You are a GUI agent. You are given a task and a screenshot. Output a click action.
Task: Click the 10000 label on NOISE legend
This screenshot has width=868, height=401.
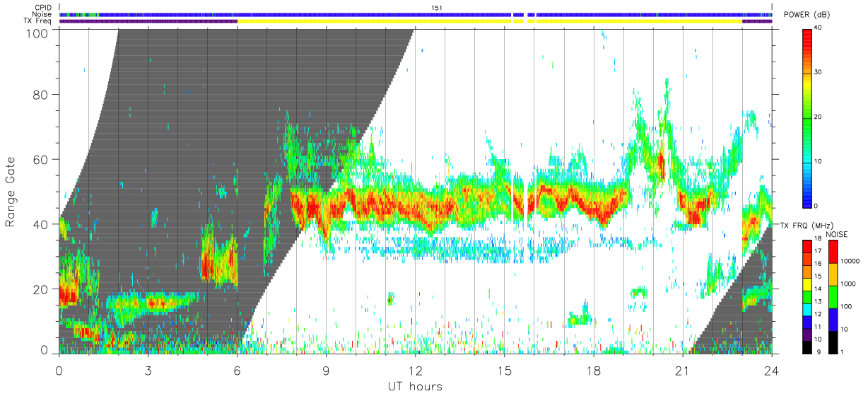[x=849, y=261]
